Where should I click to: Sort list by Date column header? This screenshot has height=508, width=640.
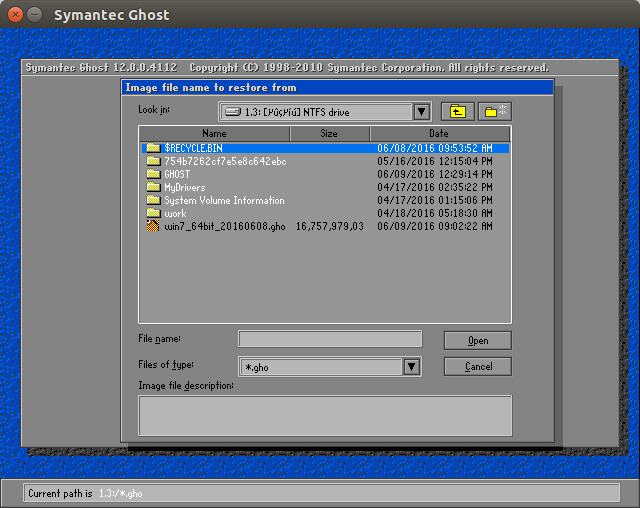(439, 133)
